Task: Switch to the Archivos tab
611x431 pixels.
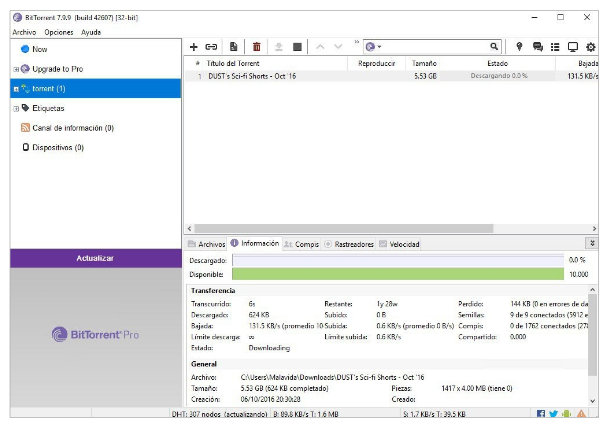Action: 207,244
